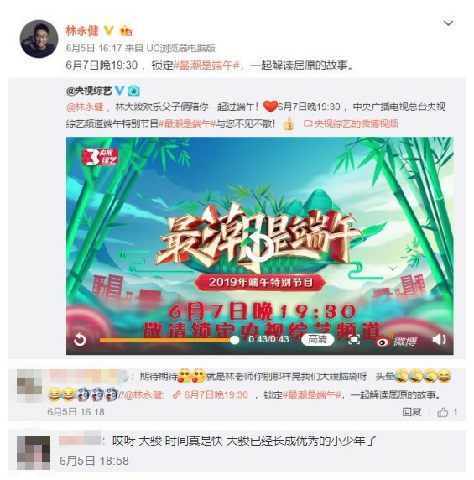
Task: Reply to first comment via 回复
Action: click(x=412, y=412)
